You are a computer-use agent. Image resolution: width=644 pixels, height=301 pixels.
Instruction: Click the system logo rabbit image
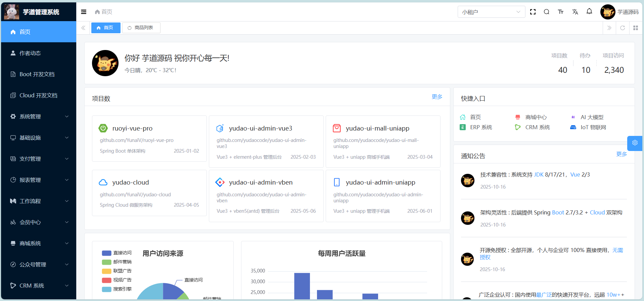[x=11, y=12]
